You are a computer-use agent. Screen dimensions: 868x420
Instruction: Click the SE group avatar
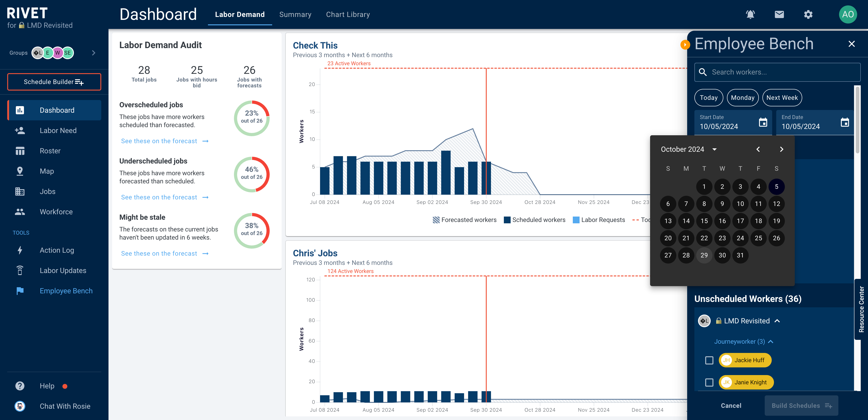point(68,52)
